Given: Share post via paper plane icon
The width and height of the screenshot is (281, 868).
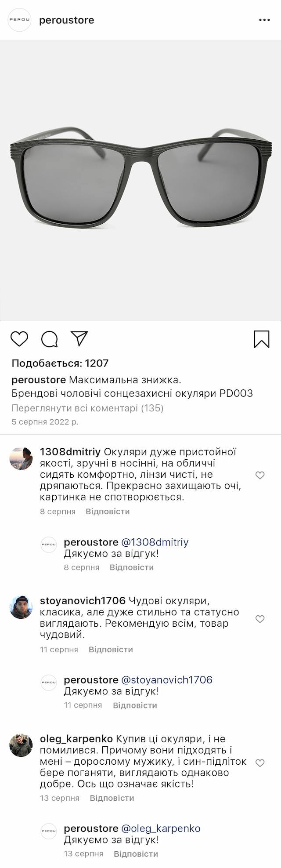Looking at the screenshot, I should pyautogui.click(x=79, y=338).
